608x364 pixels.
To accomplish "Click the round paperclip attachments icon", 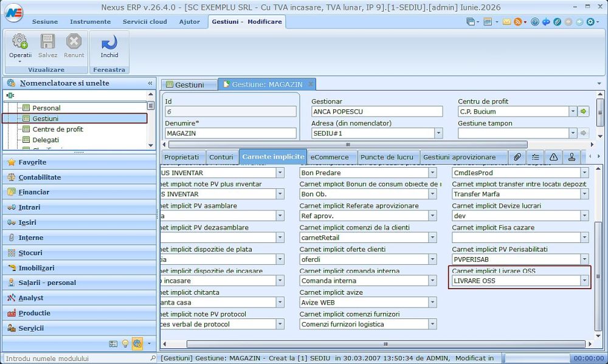I will click(x=557, y=22).
